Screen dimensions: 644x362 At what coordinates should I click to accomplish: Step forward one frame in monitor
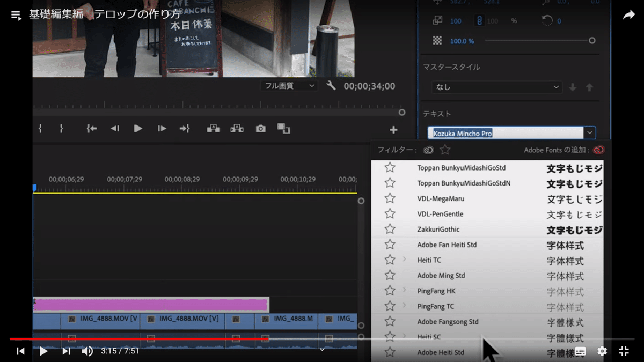[x=162, y=129]
